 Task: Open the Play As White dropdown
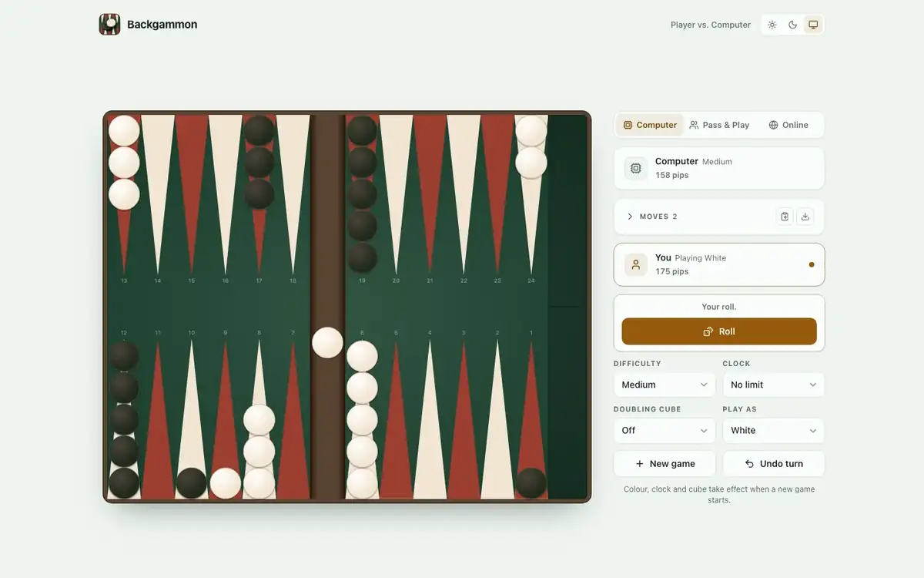tap(773, 430)
